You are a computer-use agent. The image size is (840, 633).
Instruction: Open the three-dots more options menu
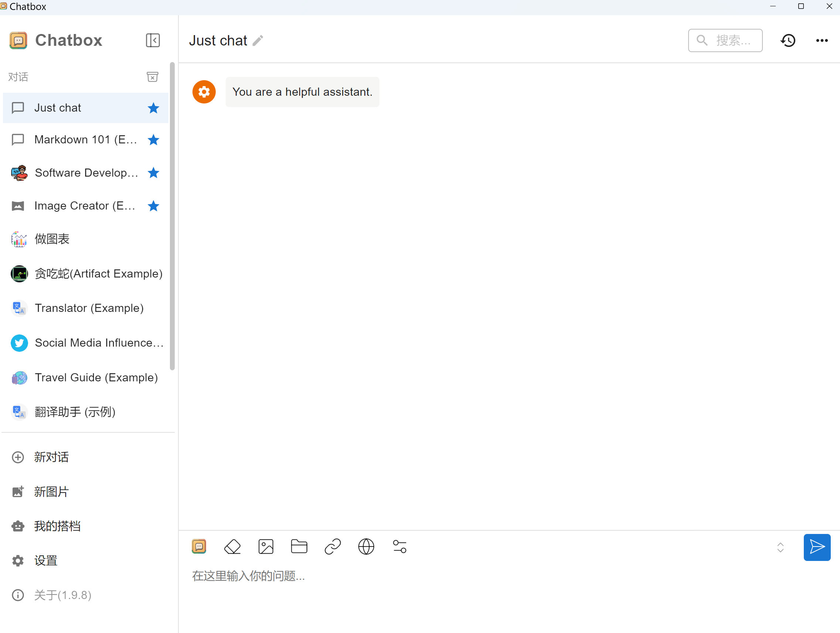pos(822,40)
